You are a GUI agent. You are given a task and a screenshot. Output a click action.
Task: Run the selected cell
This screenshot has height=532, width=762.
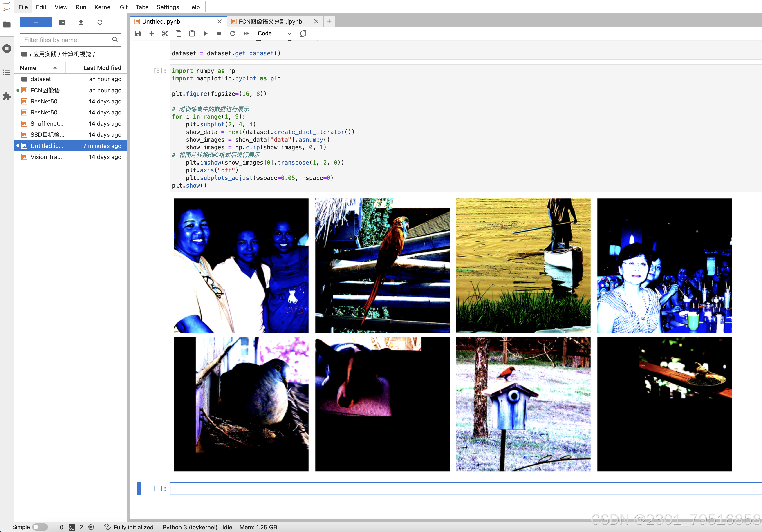point(205,34)
